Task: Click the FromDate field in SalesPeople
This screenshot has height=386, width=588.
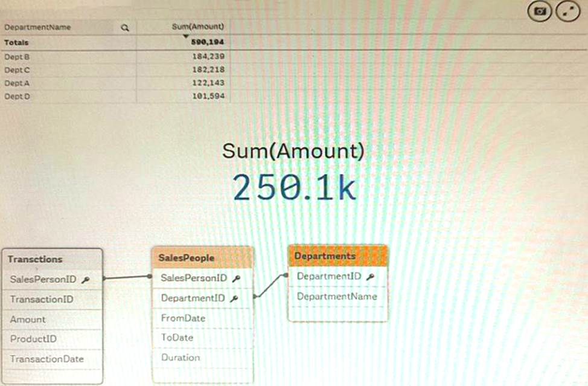Action: tap(183, 318)
